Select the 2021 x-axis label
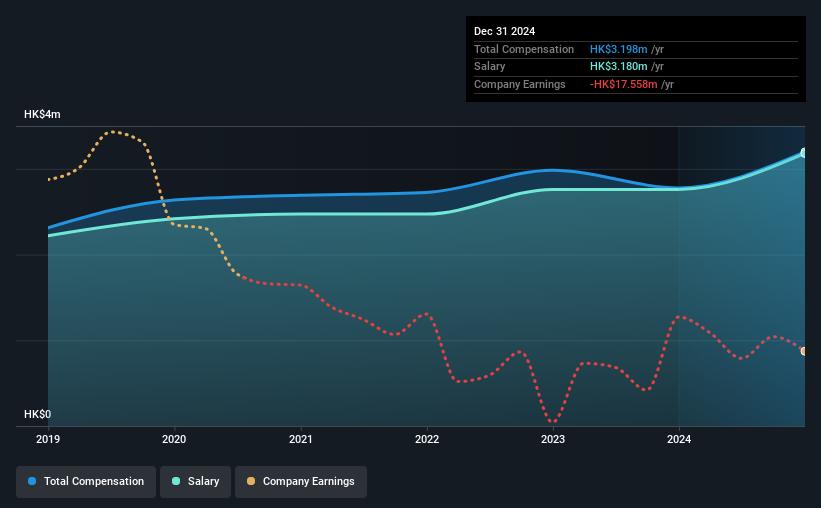This screenshot has width=821, height=508. click(301, 439)
